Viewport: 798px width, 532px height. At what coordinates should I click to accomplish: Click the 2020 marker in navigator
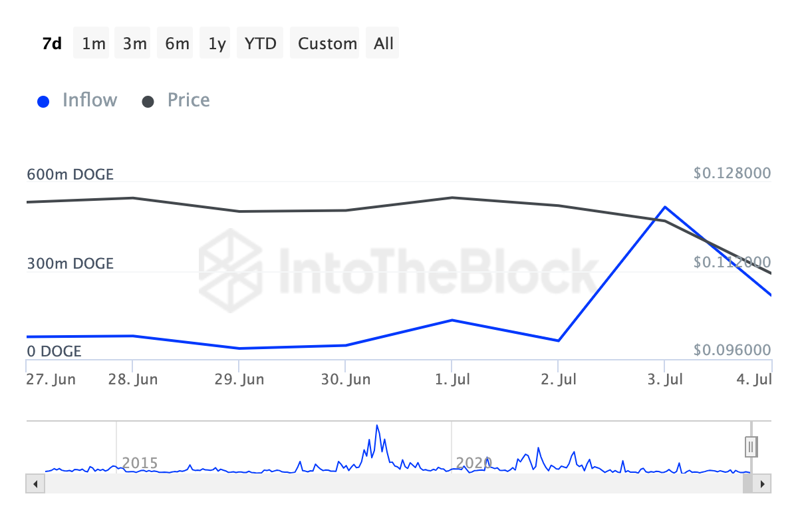point(473,463)
